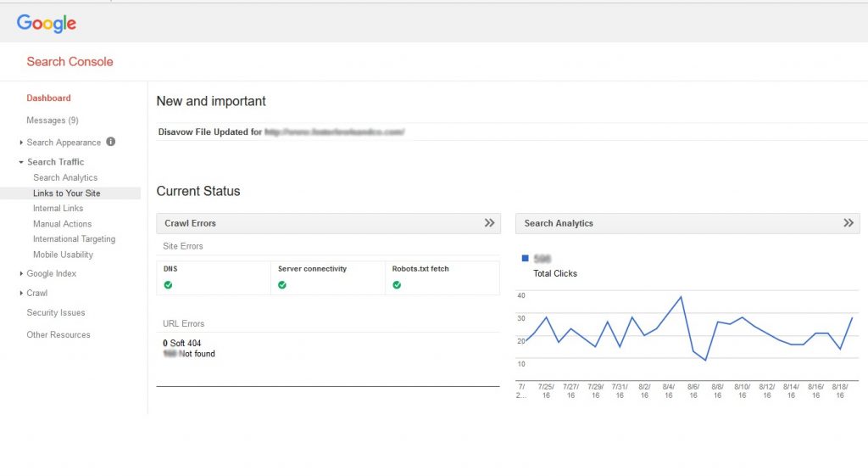Click Server connectivity green check icon

click(282, 285)
